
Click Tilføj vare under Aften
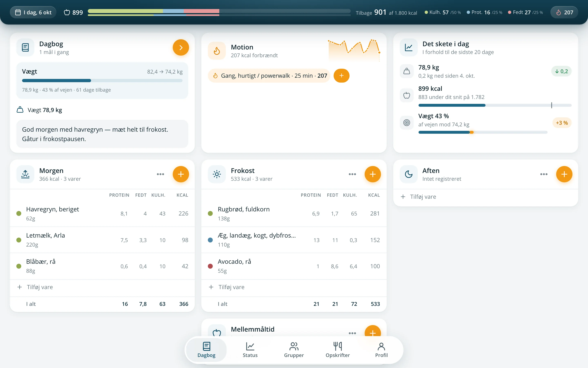click(486, 197)
